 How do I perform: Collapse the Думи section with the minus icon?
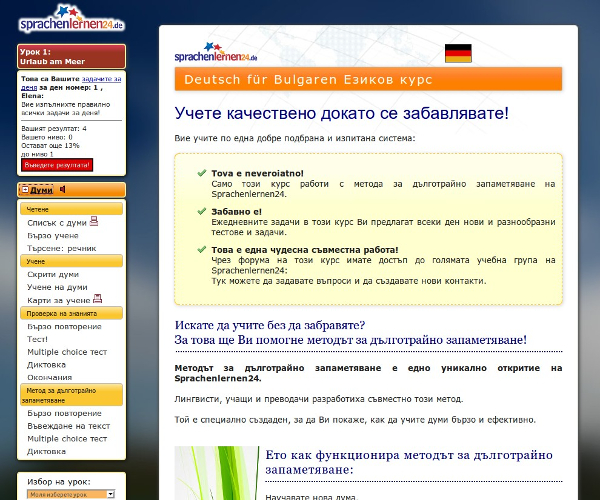click(24, 190)
